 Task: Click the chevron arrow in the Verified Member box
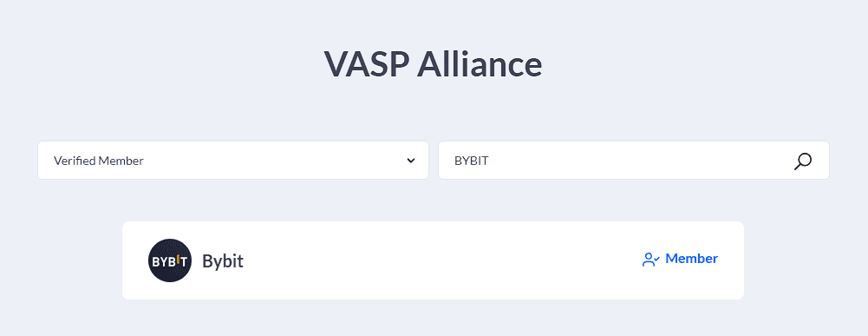pos(411,161)
